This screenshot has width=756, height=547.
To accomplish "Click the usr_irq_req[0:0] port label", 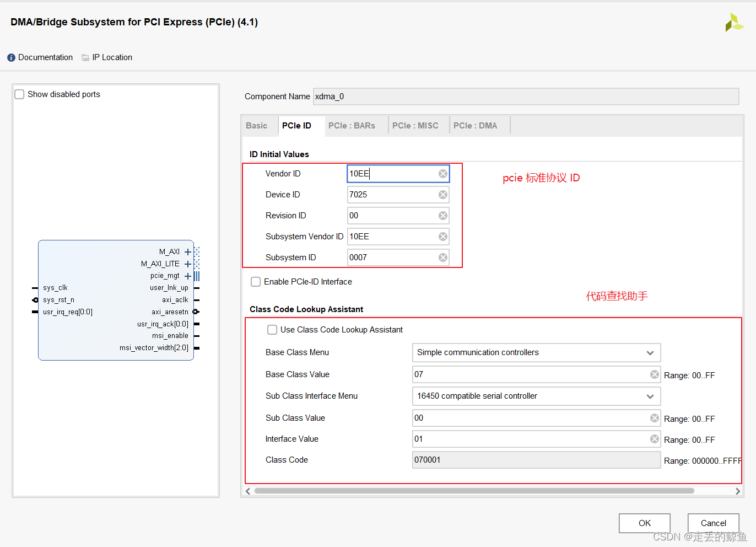I will click(68, 312).
